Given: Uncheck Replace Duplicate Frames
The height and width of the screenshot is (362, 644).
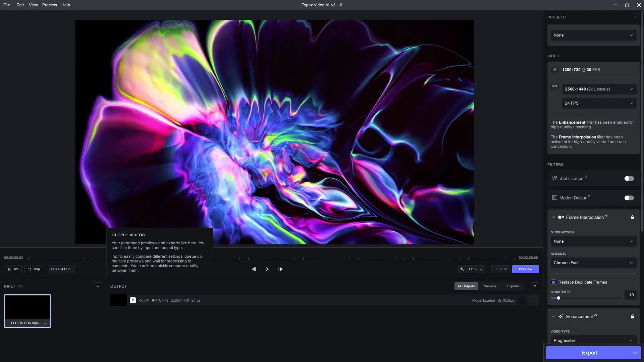Looking at the screenshot, I should [553, 282].
